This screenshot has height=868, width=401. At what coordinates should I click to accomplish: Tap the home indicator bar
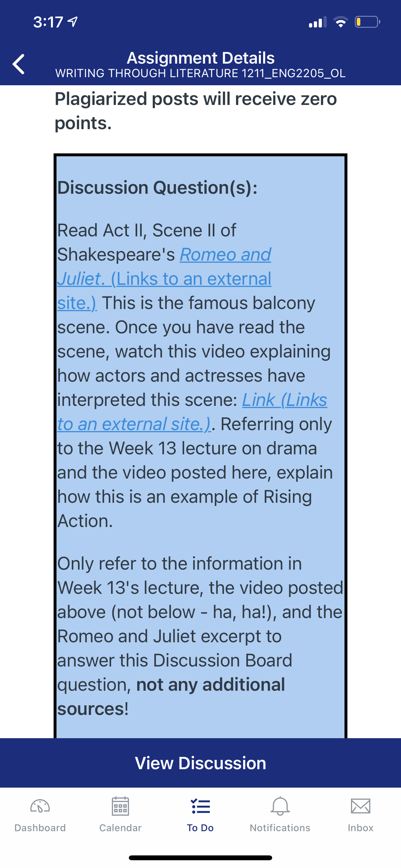[200, 858]
